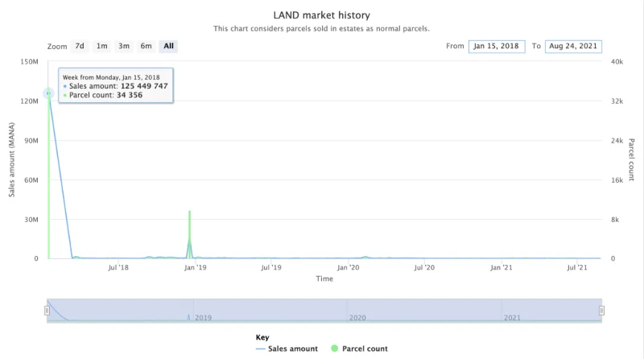Click the Parcel count value 34 356 in tooltip
Viewport: 644px width, 359px height.
(x=130, y=95)
